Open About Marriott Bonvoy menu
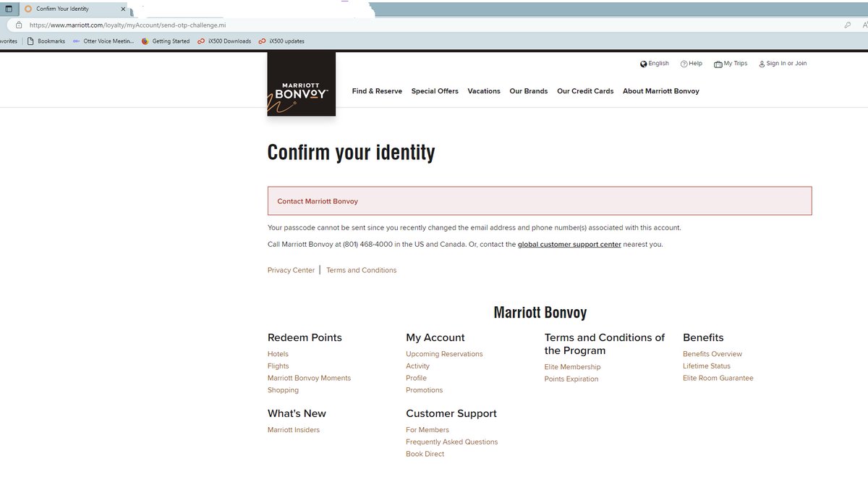Image resolution: width=868 pixels, height=485 pixels. [x=661, y=91]
